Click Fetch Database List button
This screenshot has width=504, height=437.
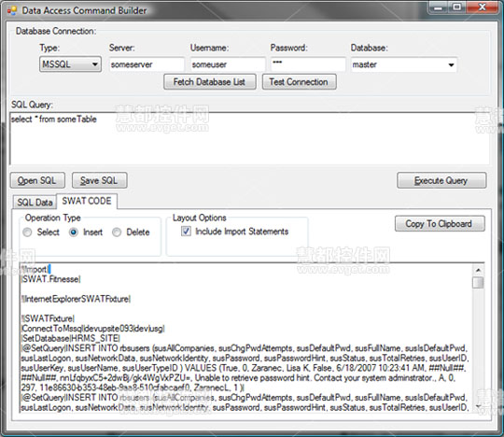[x=210, y=82]
